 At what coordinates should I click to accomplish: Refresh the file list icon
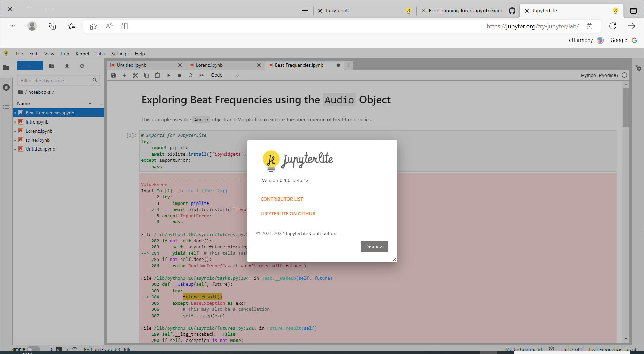click(82, 66)
